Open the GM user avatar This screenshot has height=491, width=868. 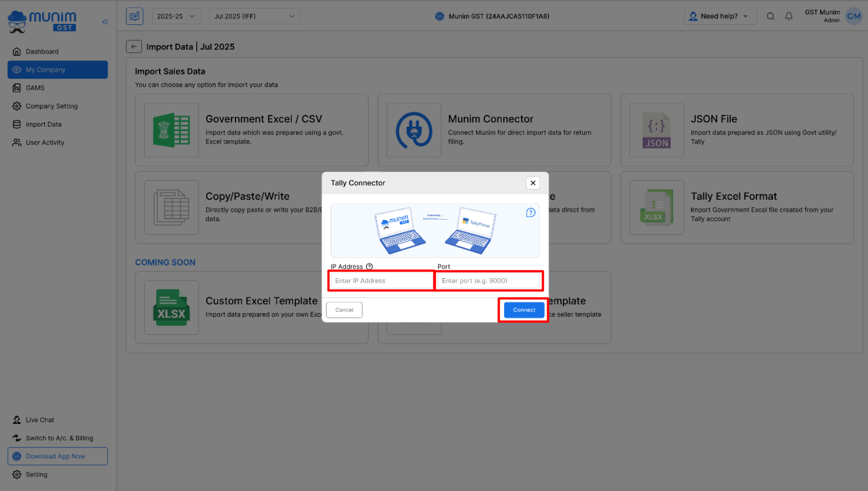(853, 16)
